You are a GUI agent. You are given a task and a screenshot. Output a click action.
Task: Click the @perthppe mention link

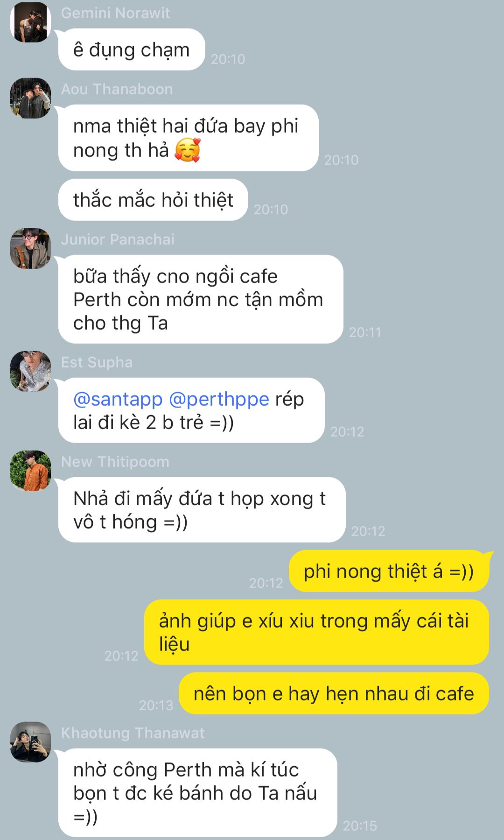click(219, 399)
